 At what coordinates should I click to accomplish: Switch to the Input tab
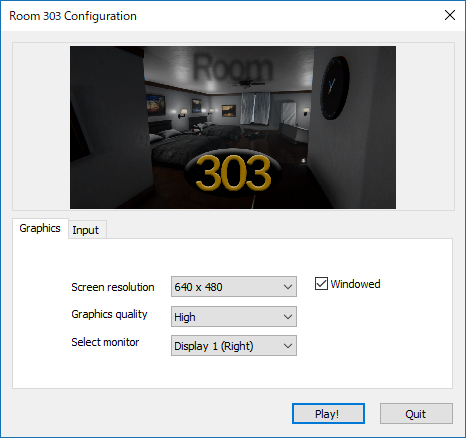87,230
